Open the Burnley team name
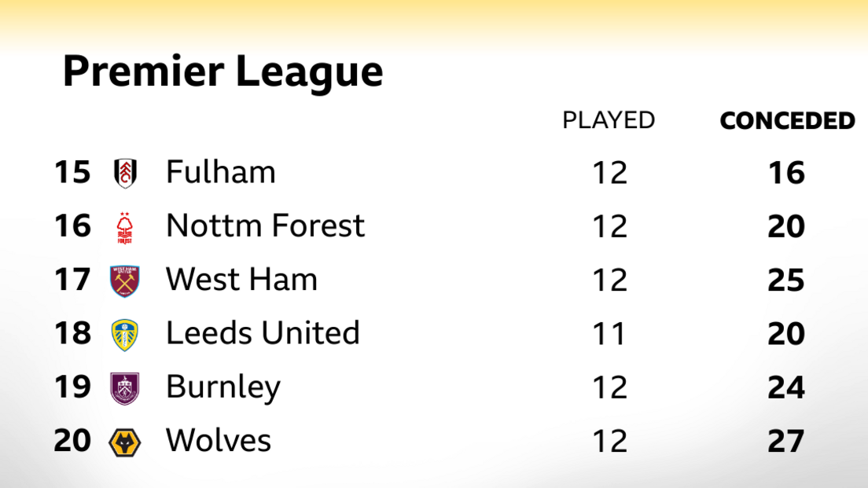Screen dimensions: 868x488 tap(223, 387)
